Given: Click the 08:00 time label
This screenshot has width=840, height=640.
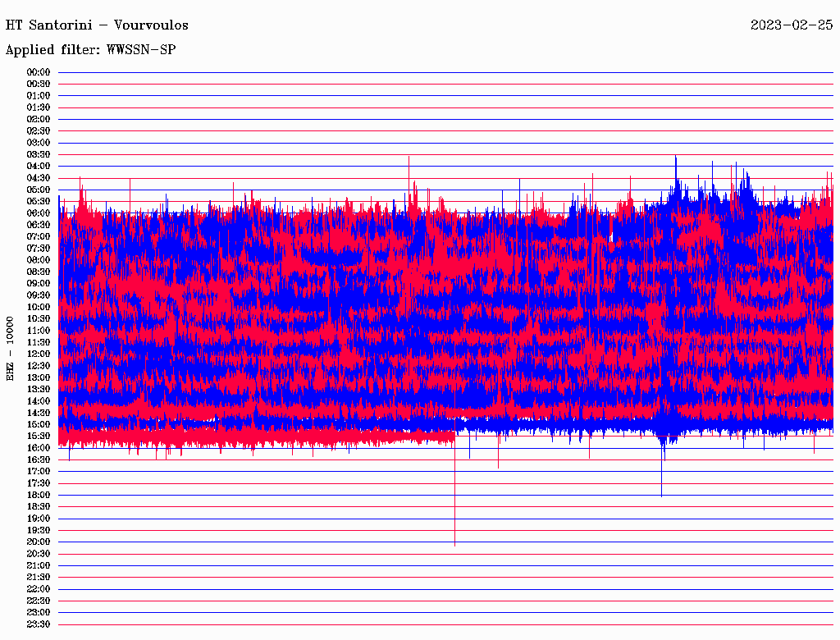Looking at the screenshot, I should click(39, 260).
